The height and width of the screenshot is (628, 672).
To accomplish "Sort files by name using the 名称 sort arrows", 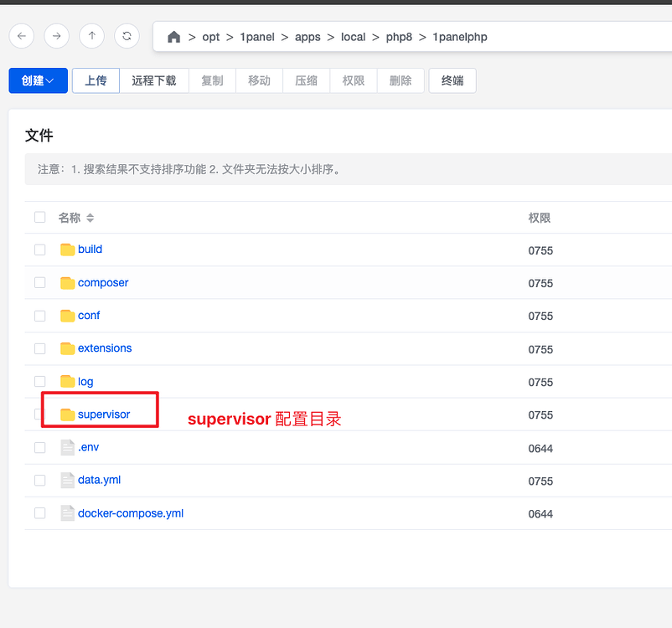I will pyautogui.click(x=90, y=218).
